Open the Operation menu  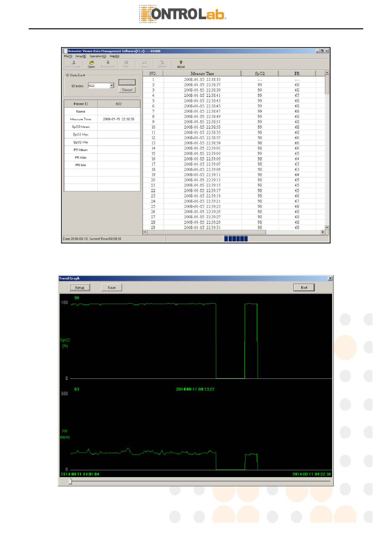pyautogui.click(x=98, y=56)
